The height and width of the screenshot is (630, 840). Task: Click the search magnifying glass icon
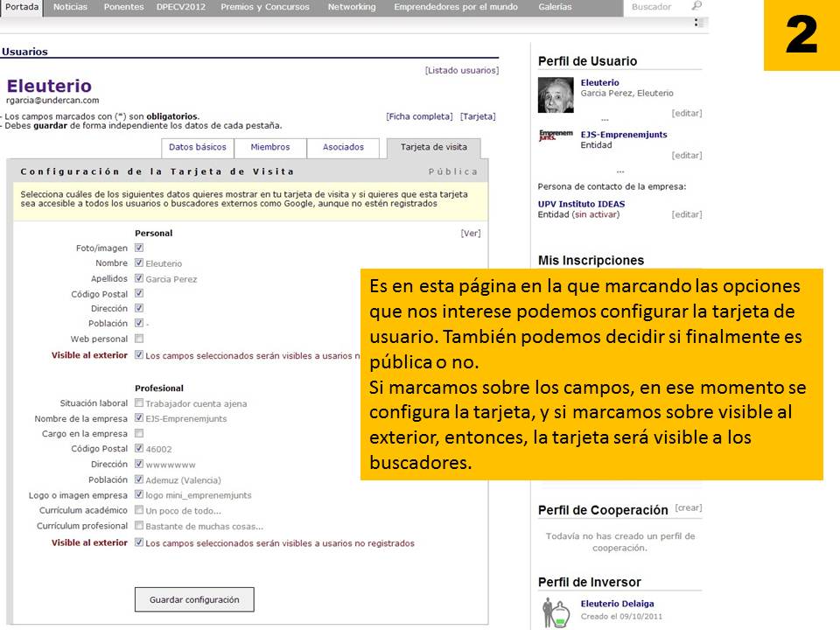696,7
